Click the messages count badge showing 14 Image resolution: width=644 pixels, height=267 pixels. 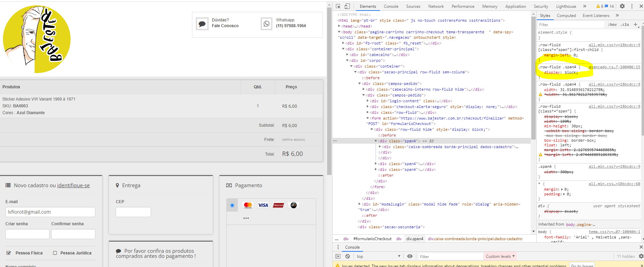pyautogui.click(x=609, y=6)
